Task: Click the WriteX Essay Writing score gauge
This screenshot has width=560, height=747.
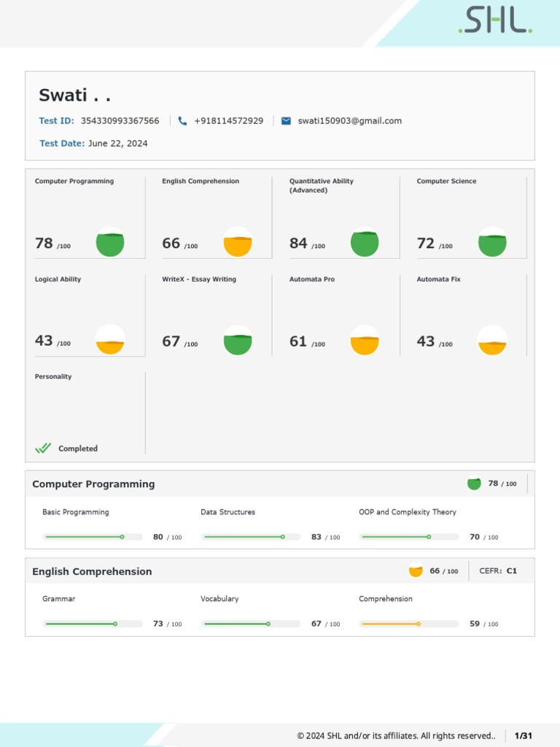Action: pos(238,340)
